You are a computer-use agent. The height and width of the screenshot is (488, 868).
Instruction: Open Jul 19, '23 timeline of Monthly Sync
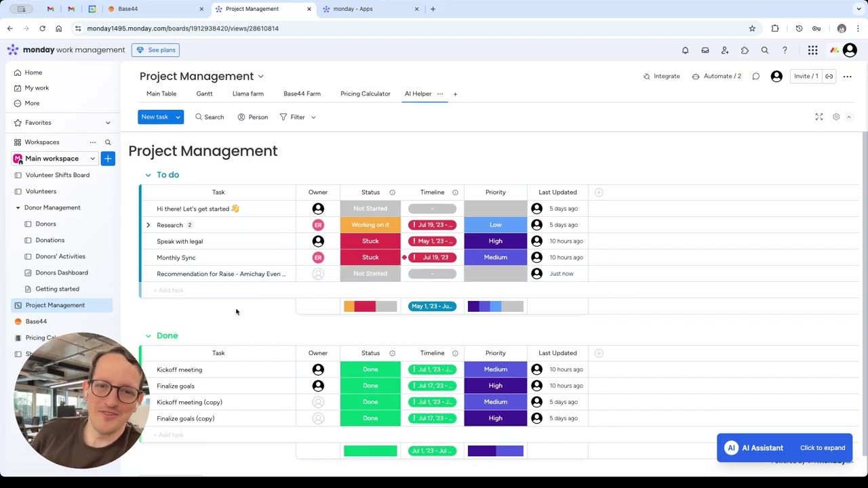click(x=432, y=258)
